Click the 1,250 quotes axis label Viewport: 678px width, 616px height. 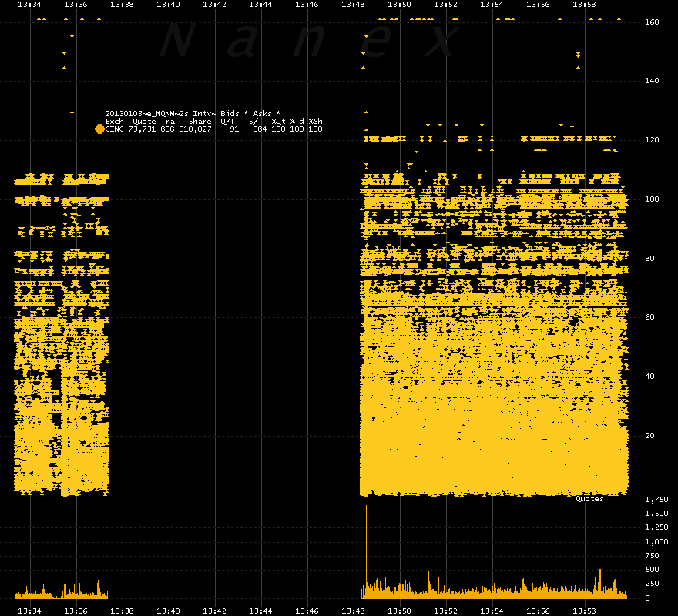(656, 527)
